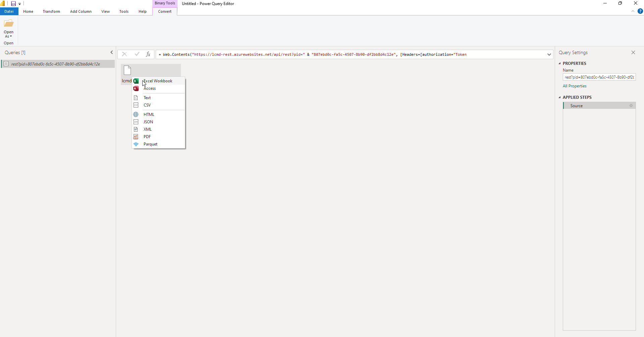
Task: Collapse the APPLIED STEPS section
Action: click(560, 97)
